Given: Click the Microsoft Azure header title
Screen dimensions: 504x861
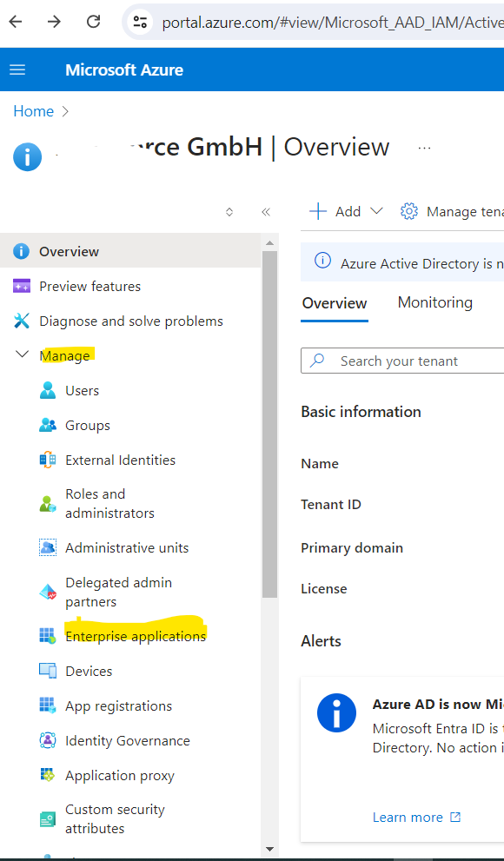Looking at the screenshot, I should (x=124, y=70).
